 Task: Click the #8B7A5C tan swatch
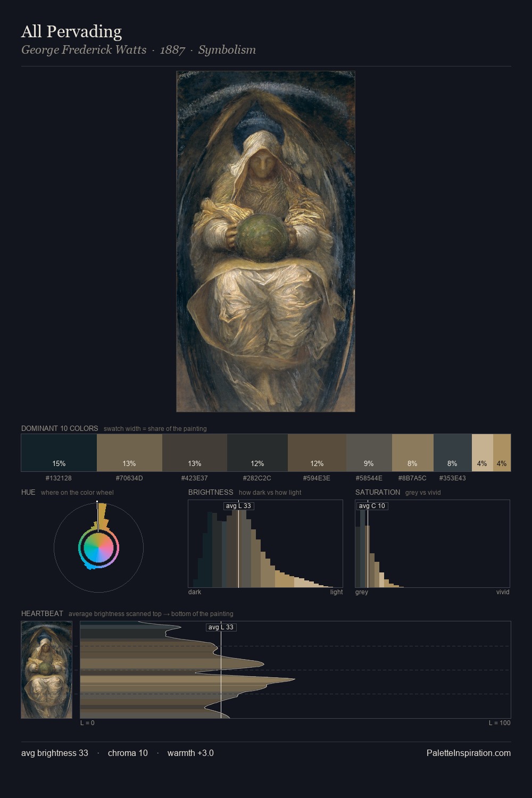(413, 453)
